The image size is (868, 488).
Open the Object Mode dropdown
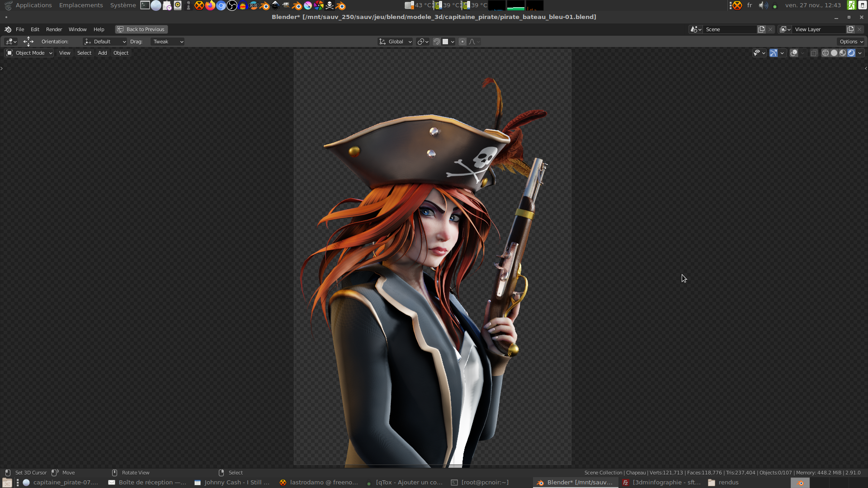pos(29,53)
